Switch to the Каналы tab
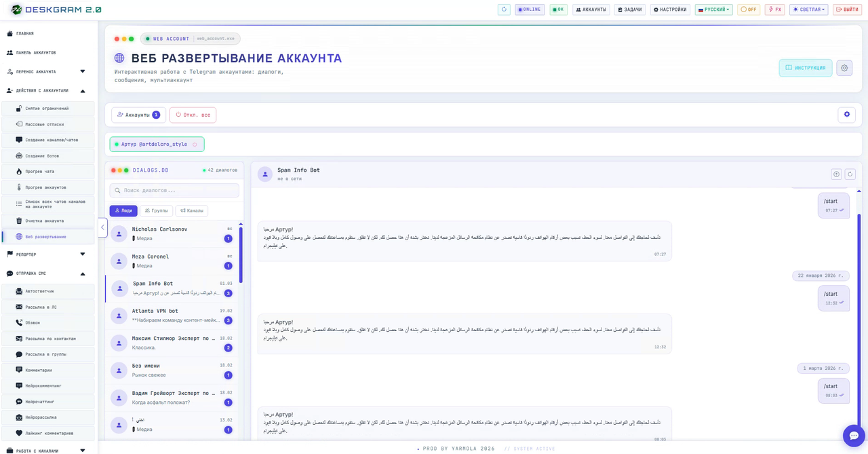This screenshot has height=454, width=868. click(x=191, y=211)
